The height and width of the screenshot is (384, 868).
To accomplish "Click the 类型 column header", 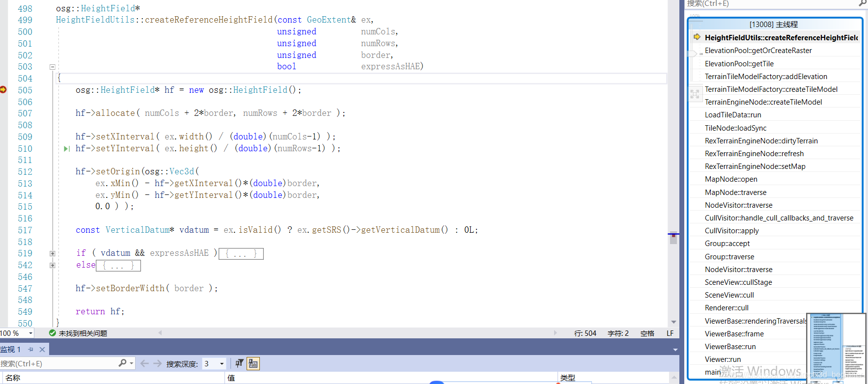I will (568, 378).
